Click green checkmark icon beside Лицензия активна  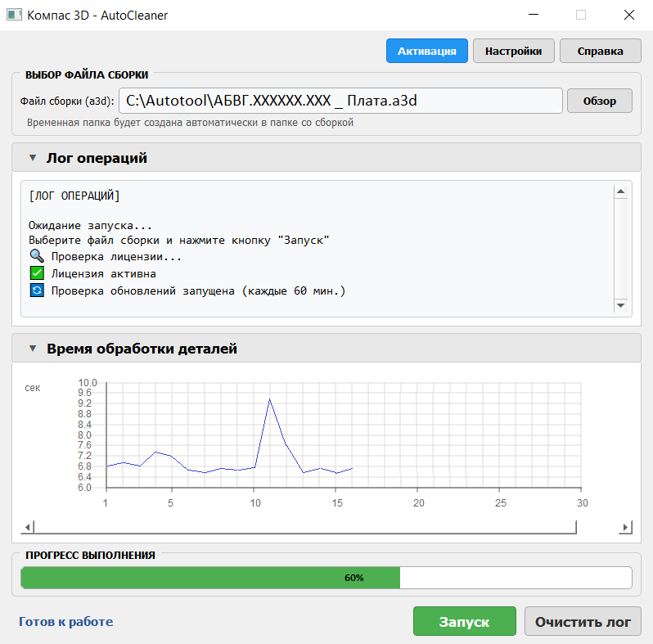coord(37,273)
